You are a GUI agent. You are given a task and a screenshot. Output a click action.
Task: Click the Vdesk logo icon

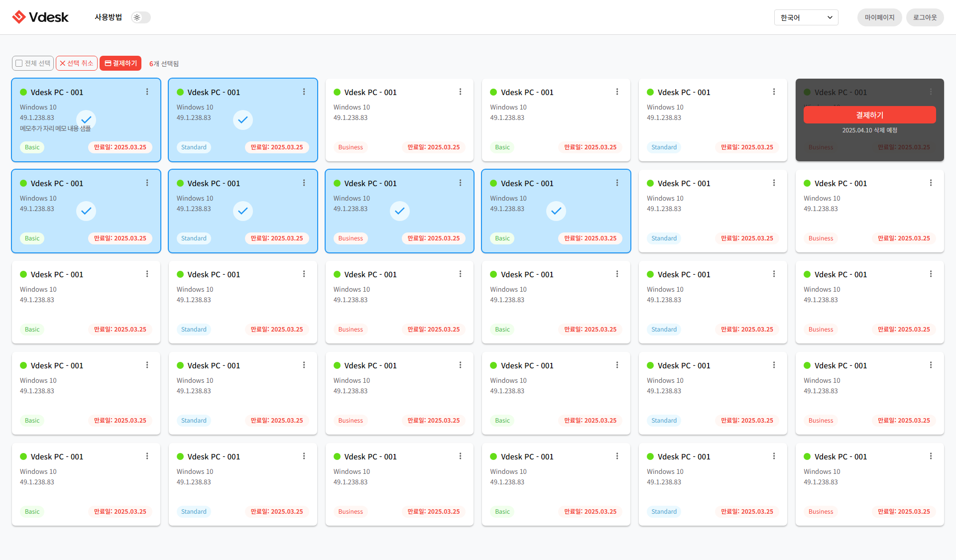tap(19, 17)
